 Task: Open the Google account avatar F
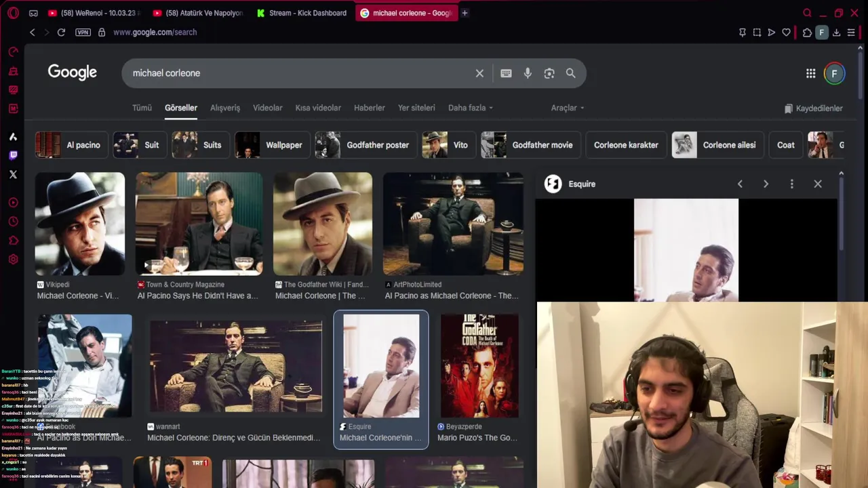[x=835, y=73]
